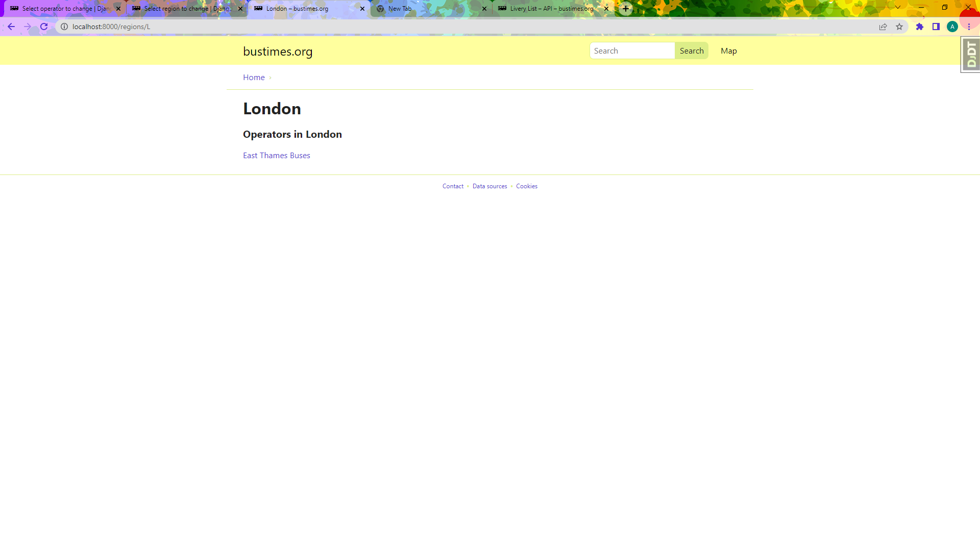Viewport: 980px width, 551px height.
Task: Go to the Home breadcrumb link
Action: (254, 78)
